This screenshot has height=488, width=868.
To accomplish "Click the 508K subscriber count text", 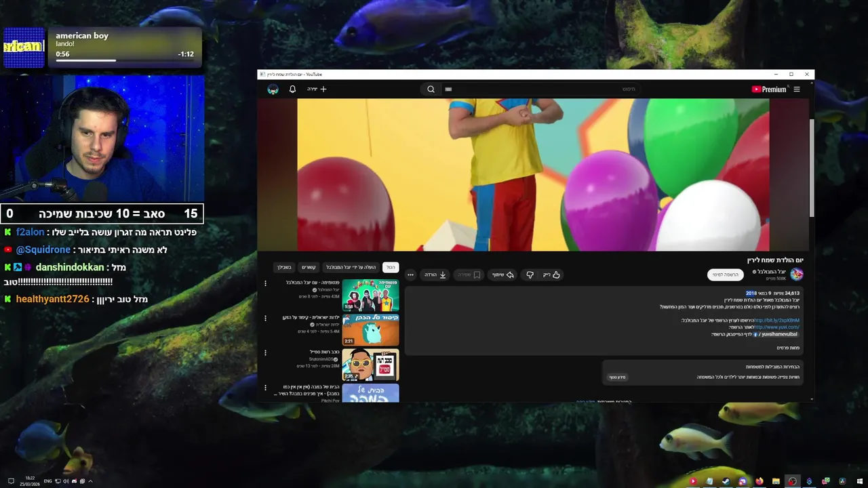I will pyautogui.click(x=776, y=279).
